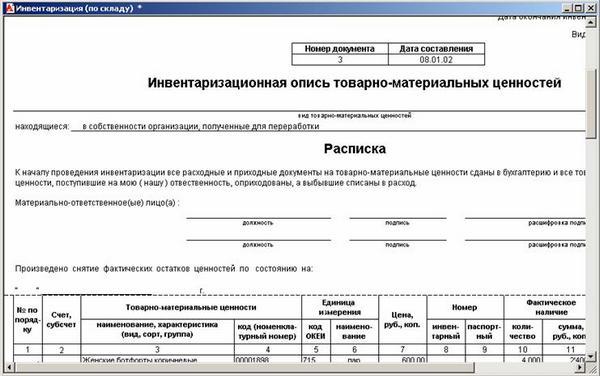600x376 pixels.
Task: Click the vertical scrollbar down arrow
Action: coord(591,356)
